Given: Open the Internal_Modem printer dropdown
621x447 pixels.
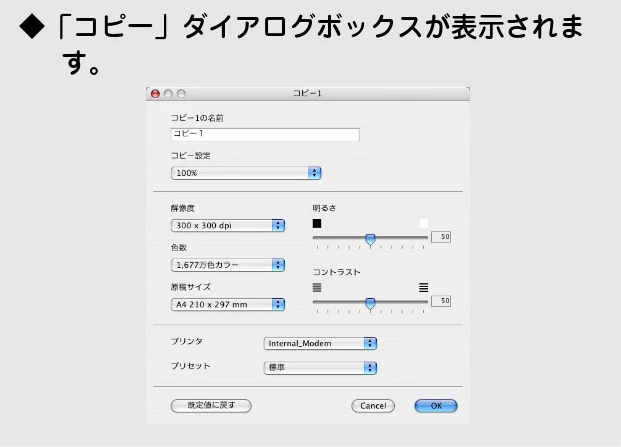Looking at the screenshot, I should coord(320,343).
